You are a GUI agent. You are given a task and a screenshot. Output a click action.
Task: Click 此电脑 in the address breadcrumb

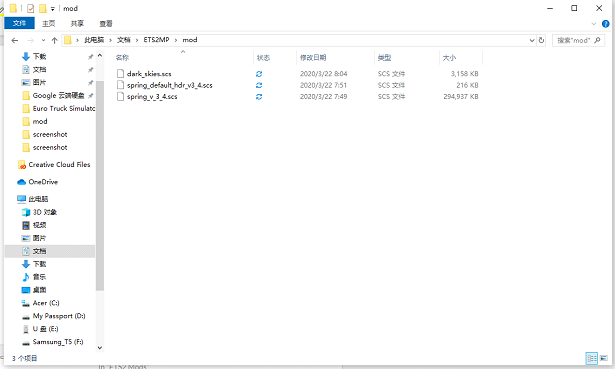coord(94,40)
